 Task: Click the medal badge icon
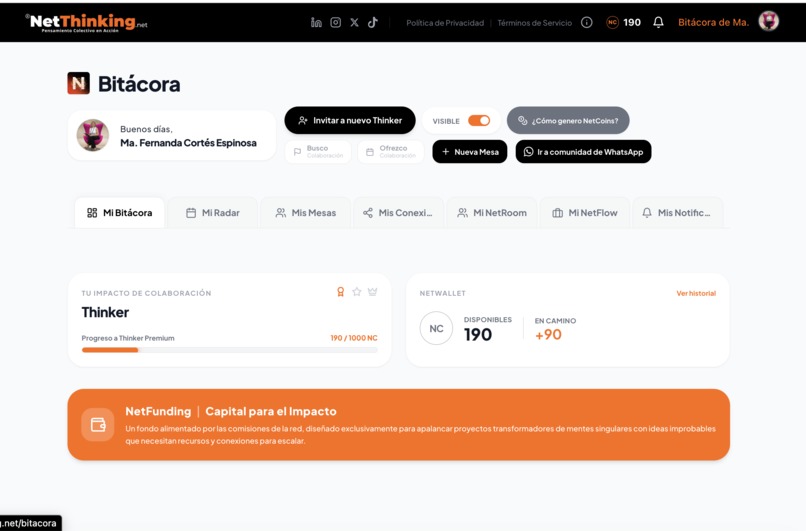[x=340, y=292]
